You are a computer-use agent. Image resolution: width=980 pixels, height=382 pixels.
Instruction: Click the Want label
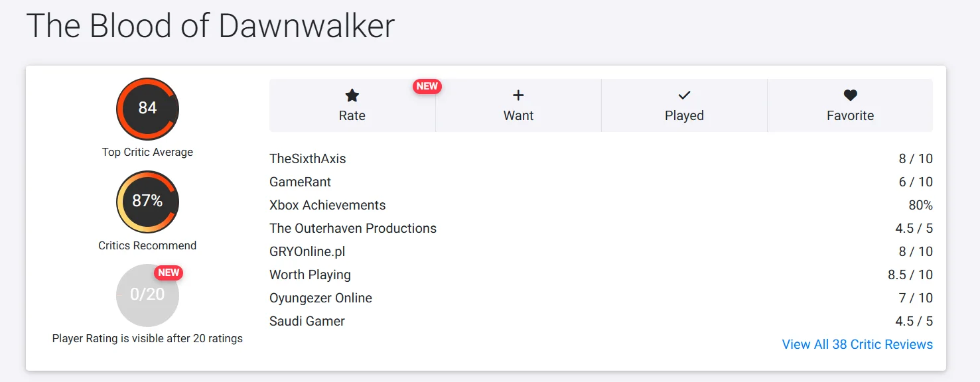[518, 115]
